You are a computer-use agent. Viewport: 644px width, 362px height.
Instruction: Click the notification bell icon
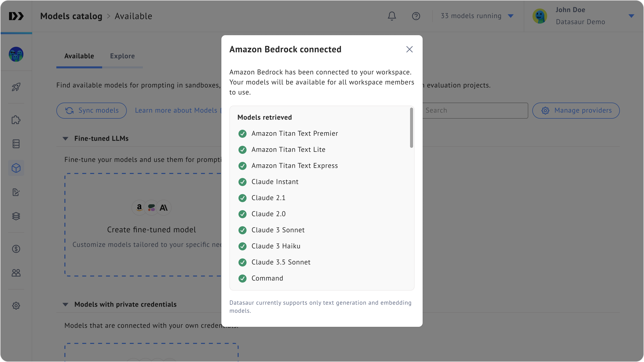(392, 16)
